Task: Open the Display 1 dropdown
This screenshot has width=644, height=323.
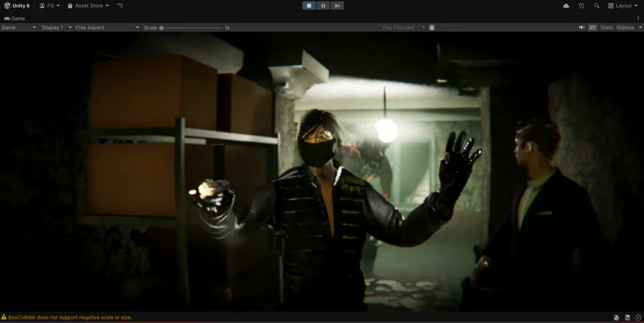Action: tap(57, 27)
